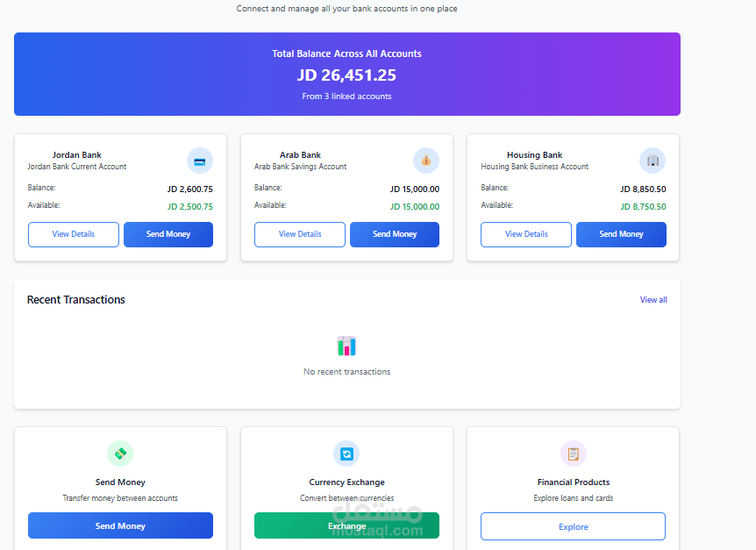The height and width of the screenshot is (550, 756).
Task: Click the Housing Bank building icon
Action: point(653,161)
